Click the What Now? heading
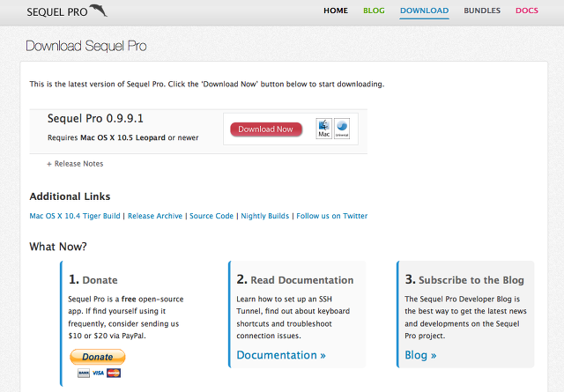564x392 pixels. pyautogui.click(x=58, y=247)
